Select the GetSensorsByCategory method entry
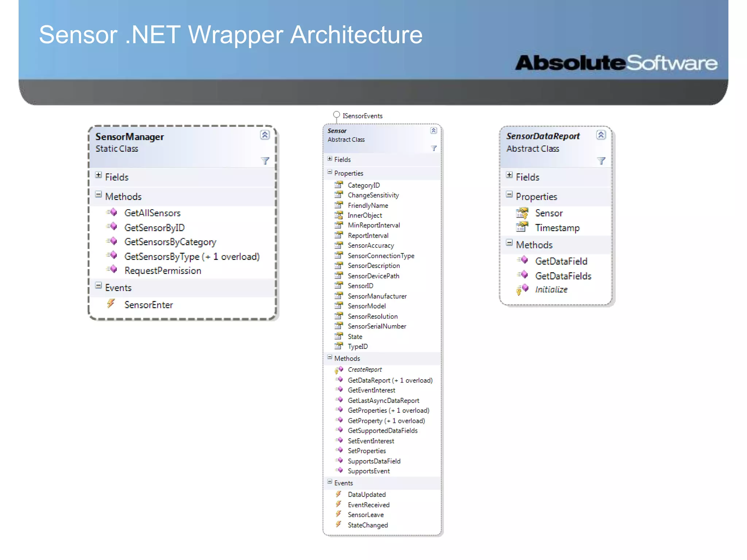747x560 pixels. (x=170, y=242)
